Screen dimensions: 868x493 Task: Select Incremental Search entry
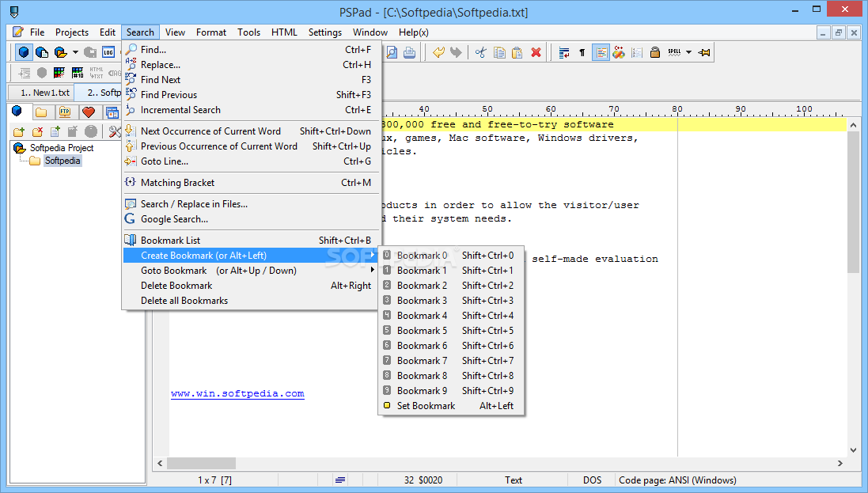(250, 110)
